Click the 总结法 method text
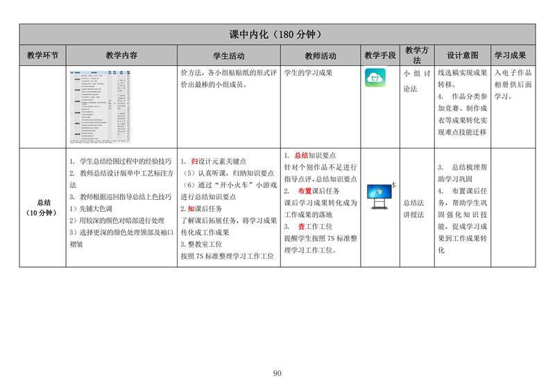 tap(413, 203)
